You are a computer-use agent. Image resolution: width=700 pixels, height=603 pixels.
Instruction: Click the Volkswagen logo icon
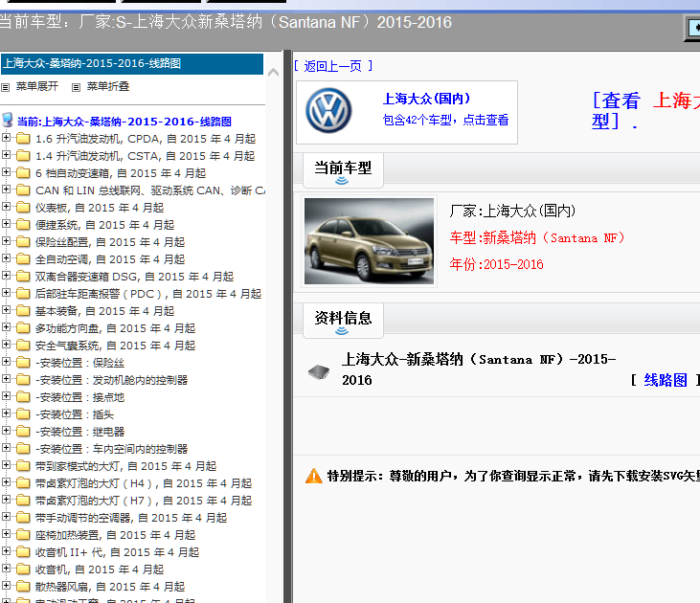(x=328, y=111)
